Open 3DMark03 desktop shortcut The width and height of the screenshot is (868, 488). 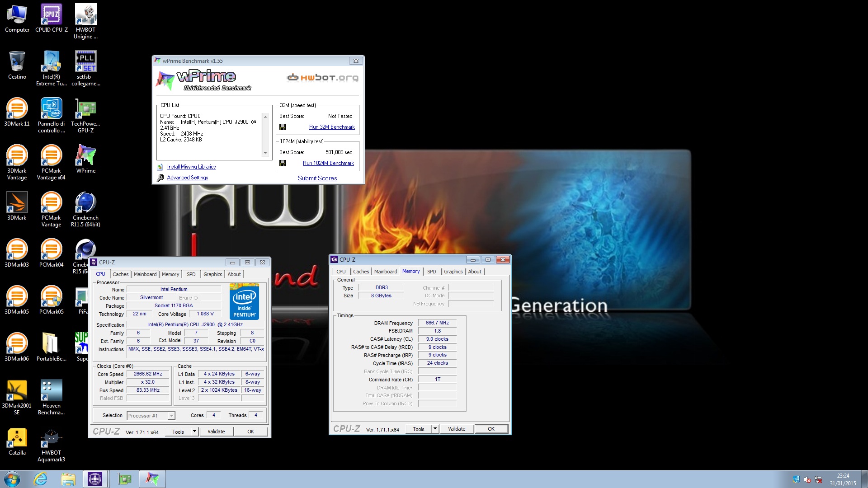(17, 253)
